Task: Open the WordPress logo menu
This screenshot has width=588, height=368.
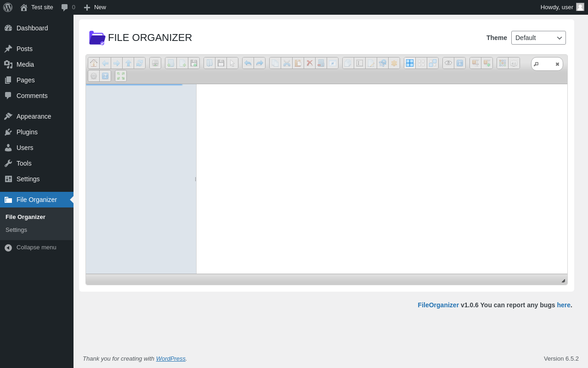Action: click(8, 7)
